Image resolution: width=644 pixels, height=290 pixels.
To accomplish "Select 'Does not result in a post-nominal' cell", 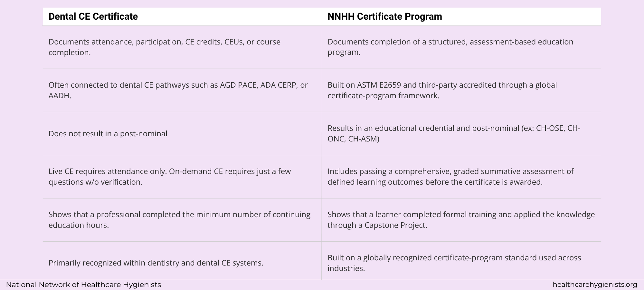I will pos(182,133).
